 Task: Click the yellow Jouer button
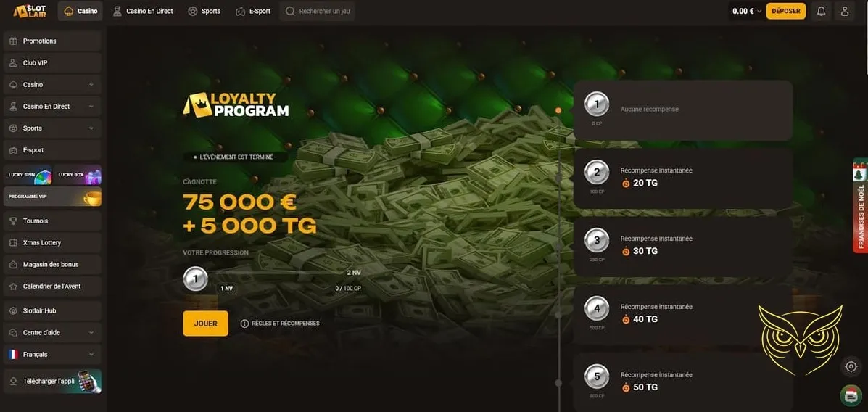tap(205, 324)
